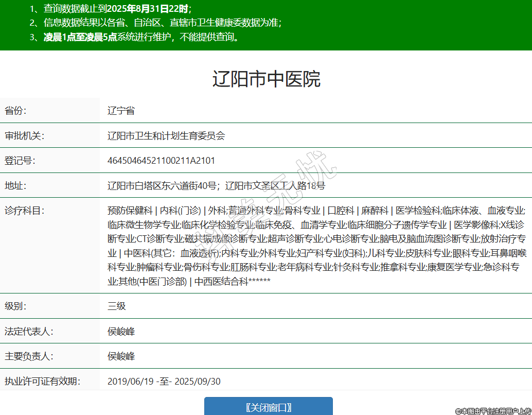This screenshot has height=415, width=532.
Task: Click the 登记号 row label
Action: click(x=20, y=161)
